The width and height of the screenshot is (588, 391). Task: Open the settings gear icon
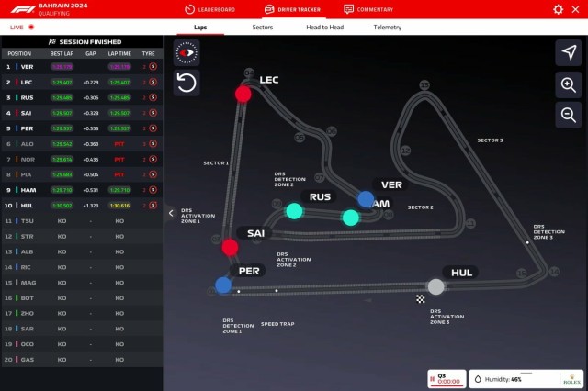pyautogui.click(x=558, y=9)
